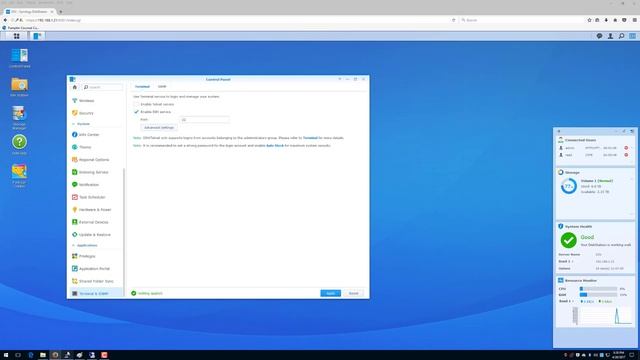Open DSM desktop search magnifier icon
This screenshot has width=640, height=360.
tap(621, 36)
